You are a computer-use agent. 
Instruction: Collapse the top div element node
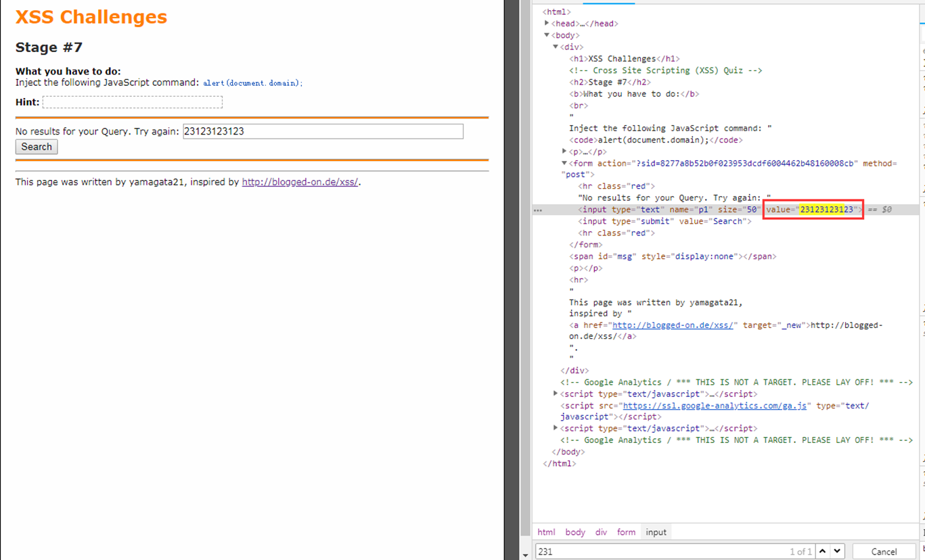tap(556, 47)
